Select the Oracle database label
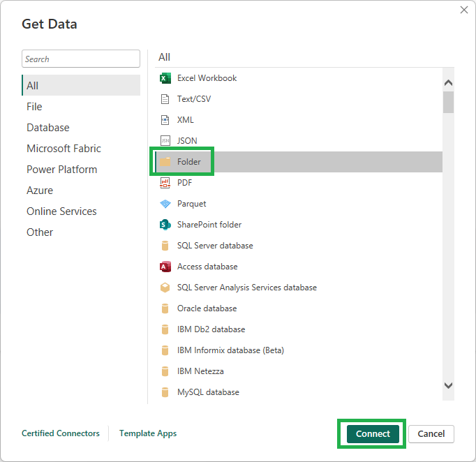This screenshot has height=462, width=476. tap(207, 308)
